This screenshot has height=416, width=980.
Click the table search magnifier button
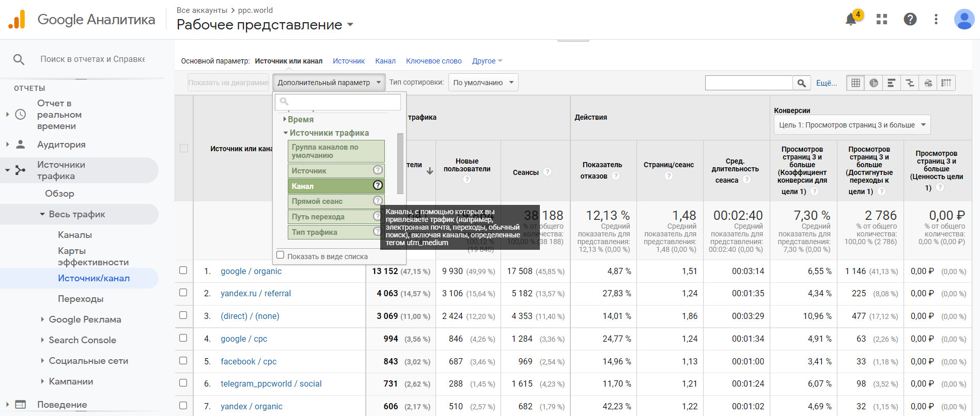(x=801, y=83)
